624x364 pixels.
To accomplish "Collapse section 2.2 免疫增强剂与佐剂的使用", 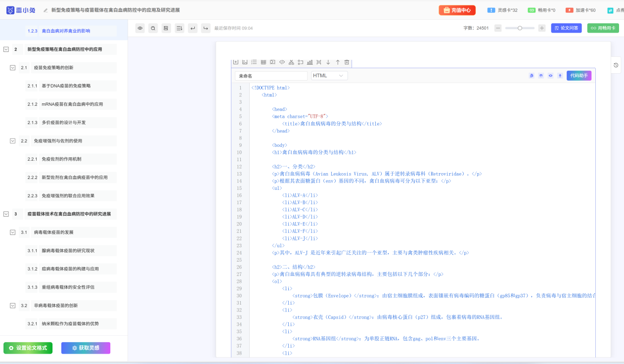I will pyautogui.click(x=13, y=141).
